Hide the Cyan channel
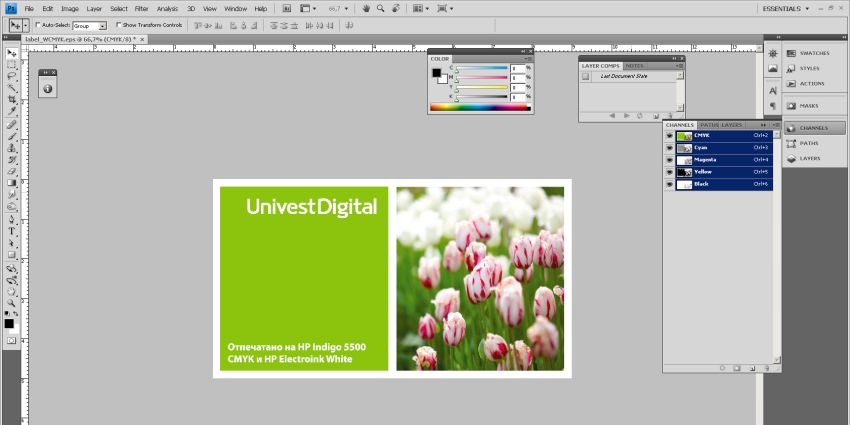 (669, 147)
